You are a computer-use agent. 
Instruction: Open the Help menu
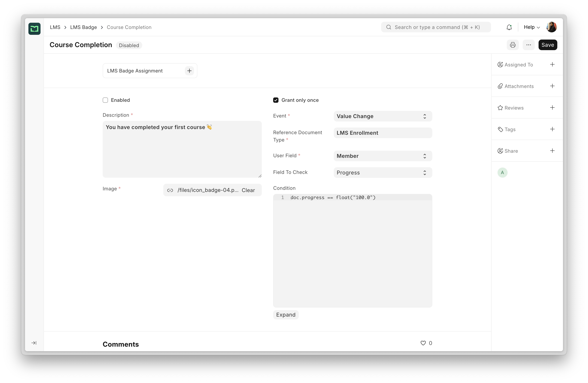coord(532,27)
